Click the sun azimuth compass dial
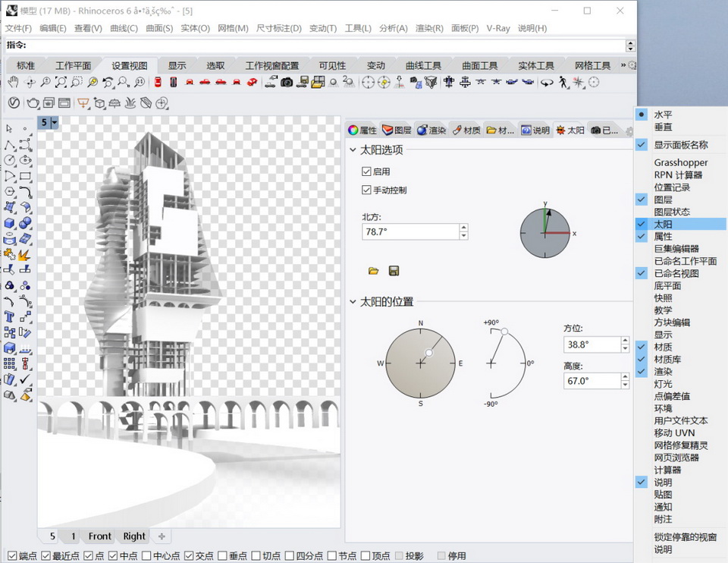This screenshot has width=728, height=563. pos(420,363)
